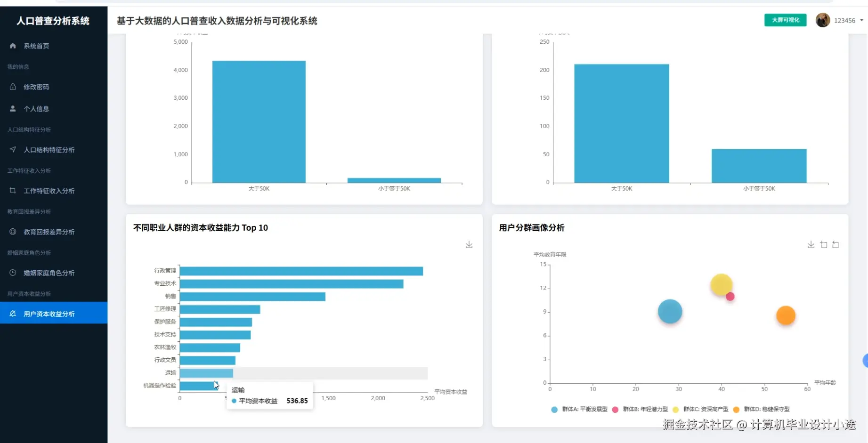Screen dimensions: 868x443
Task: Click the blue 群体A bubble in scatter chart
Action: pos(670,312)
